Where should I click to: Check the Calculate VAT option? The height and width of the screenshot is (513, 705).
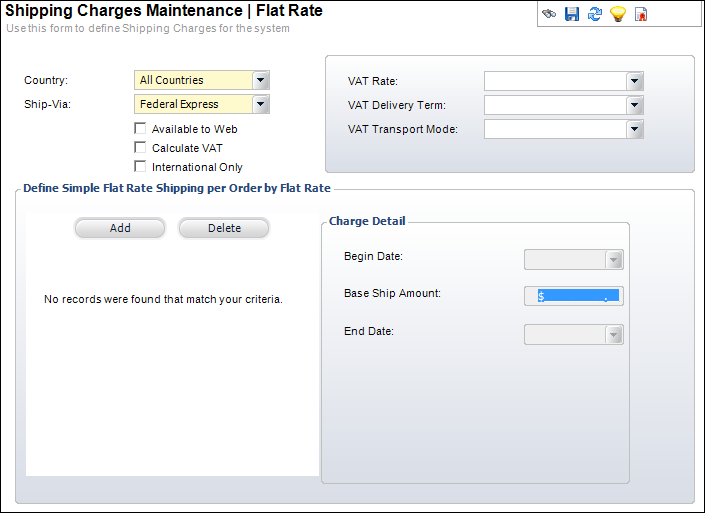pos(140,147)
